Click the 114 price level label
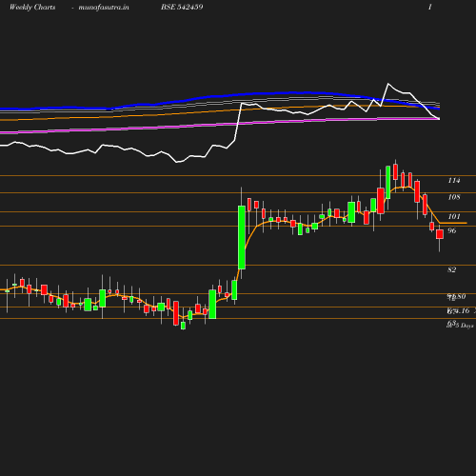 point(454,181)
